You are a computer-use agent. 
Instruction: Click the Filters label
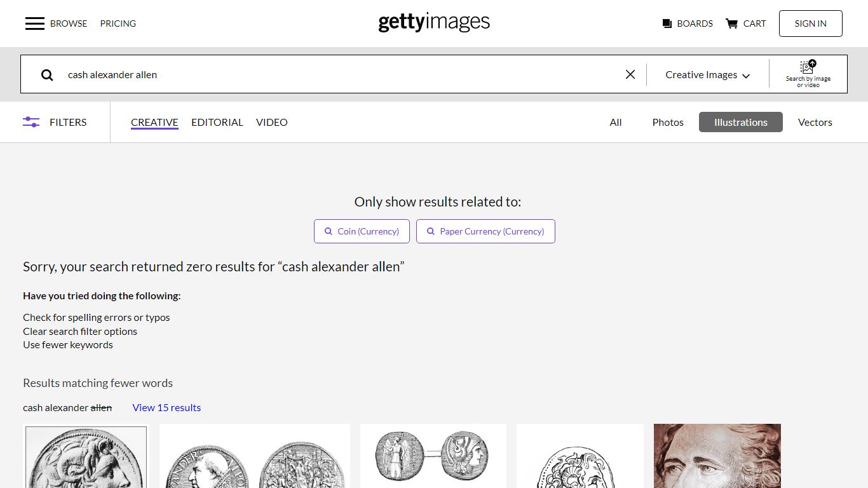[68, 123]
